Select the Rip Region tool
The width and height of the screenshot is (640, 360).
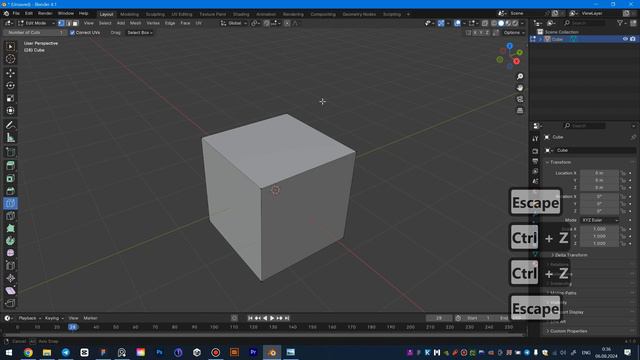tap(11, 303)
